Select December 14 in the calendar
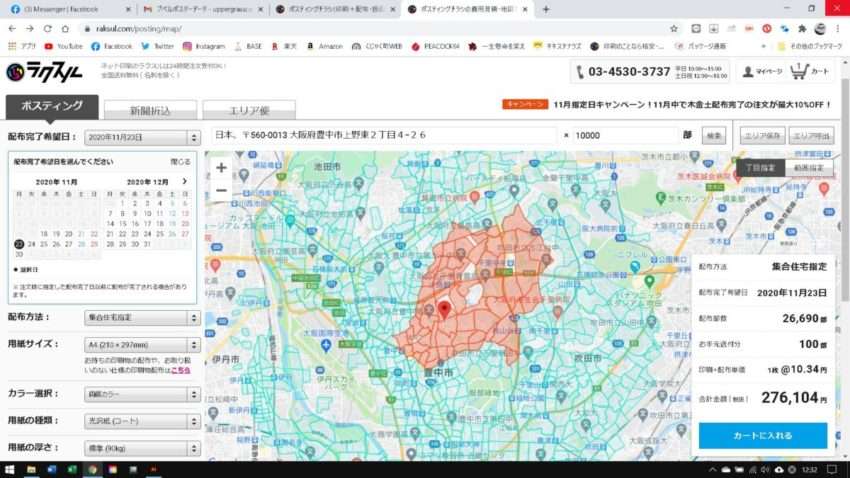The image size is (850, 478). (x=111, y=224)
